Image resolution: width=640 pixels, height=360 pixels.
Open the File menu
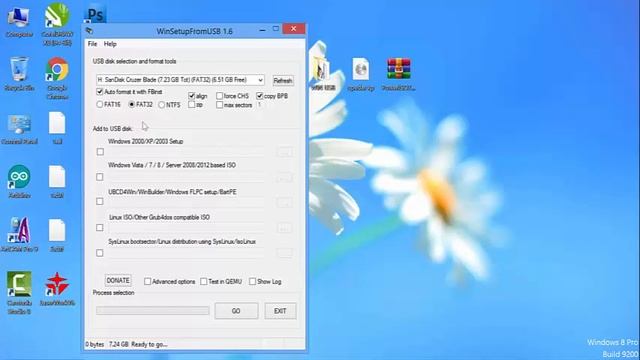(x=93, y=44)
